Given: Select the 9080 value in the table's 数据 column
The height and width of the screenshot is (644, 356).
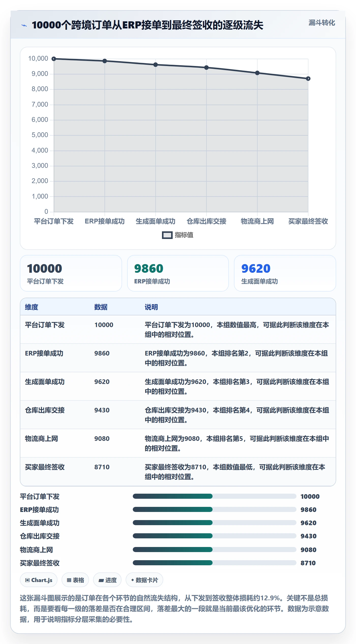Looking at the screenshot, I should 102,439.
